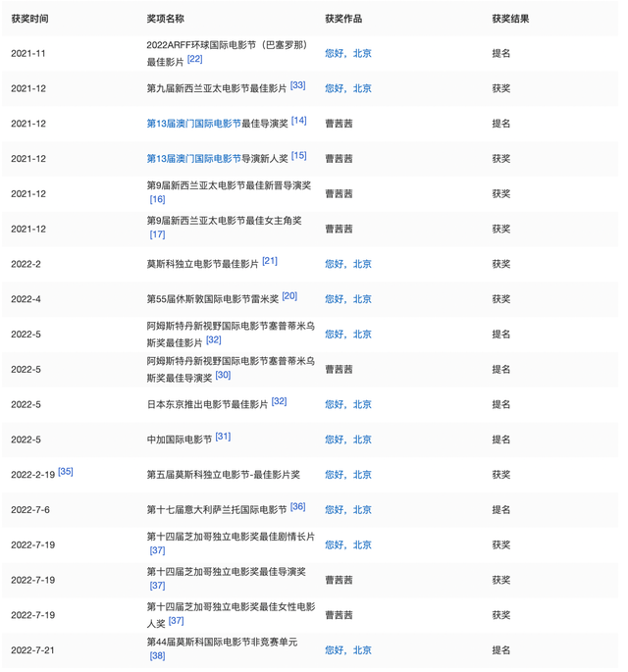Image resolution: width=628 pixels, height=672 pixels.
Task: Click the 获奖时间 column header
Action: click(29, 19)
